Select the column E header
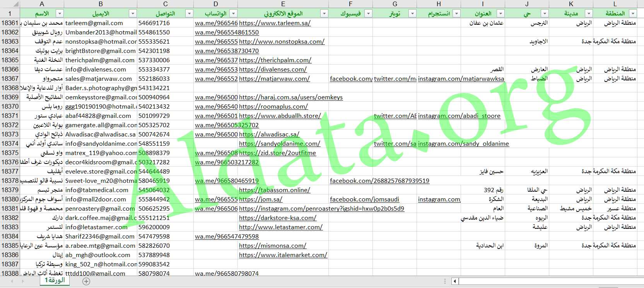The image size is (644, 288). [x=283, y=4]
